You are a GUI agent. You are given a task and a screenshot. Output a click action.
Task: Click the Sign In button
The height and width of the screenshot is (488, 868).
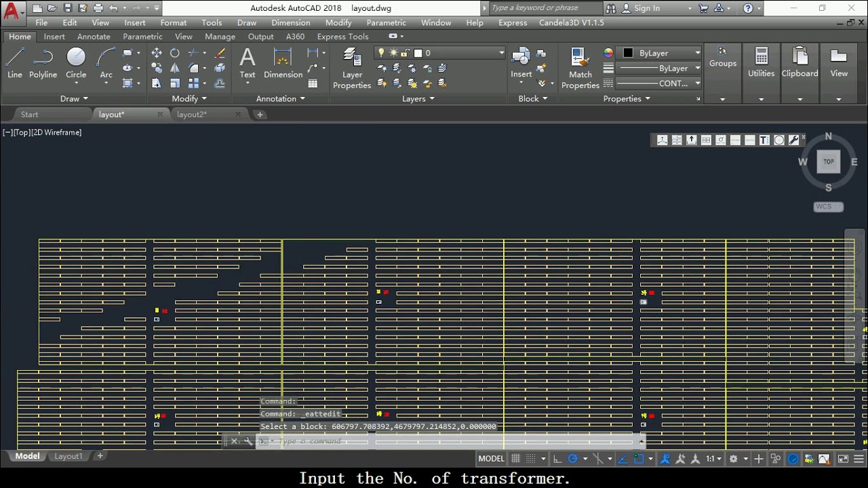[x=647, y=8]
